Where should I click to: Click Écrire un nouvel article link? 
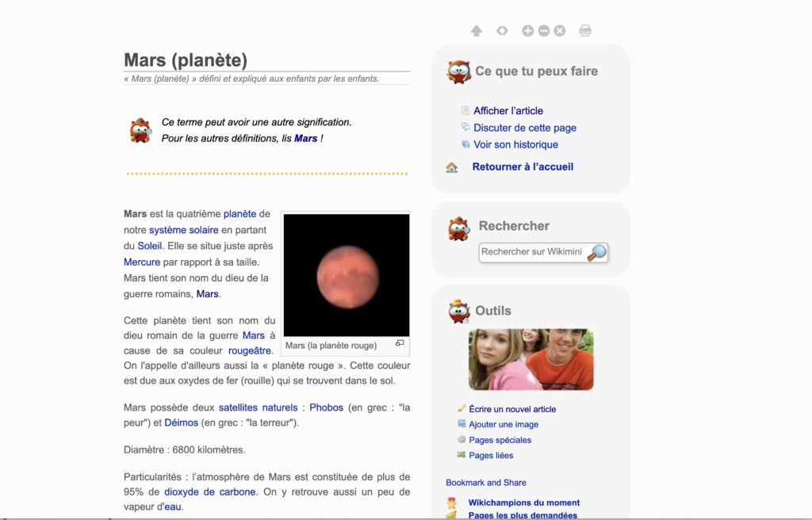point(512,409)
